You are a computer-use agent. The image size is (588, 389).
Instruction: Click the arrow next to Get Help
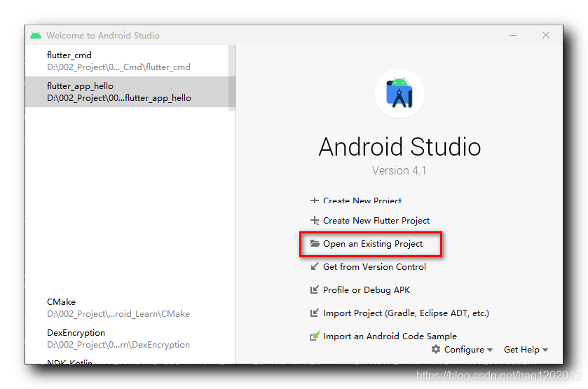[545, 350]
